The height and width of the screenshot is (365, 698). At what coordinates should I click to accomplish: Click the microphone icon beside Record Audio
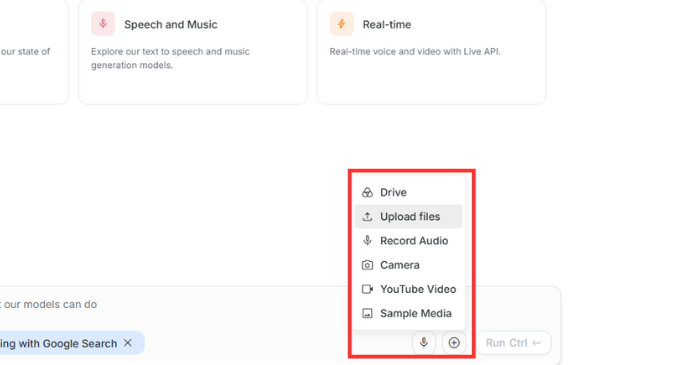[x=367, y=241]
